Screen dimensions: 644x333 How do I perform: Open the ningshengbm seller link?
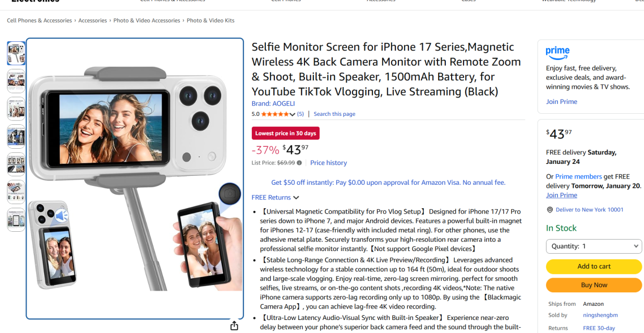600,315
